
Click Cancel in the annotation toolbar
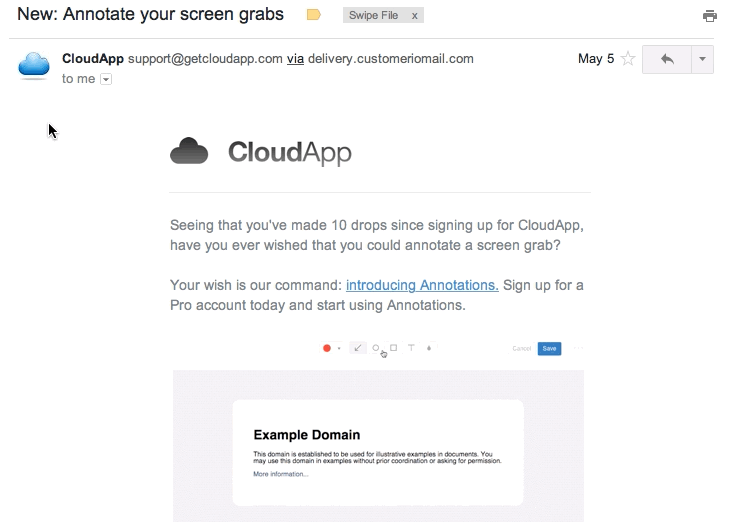[x=521, y=348]
